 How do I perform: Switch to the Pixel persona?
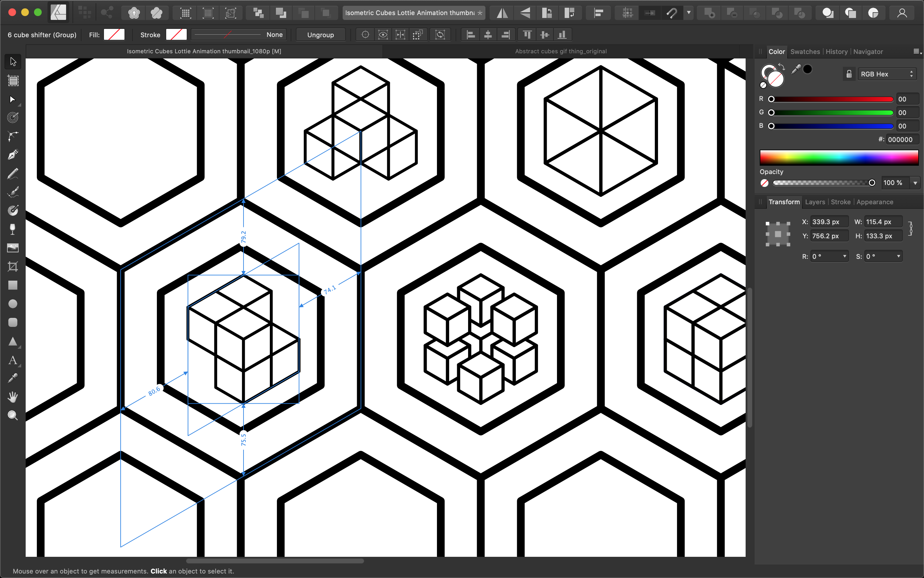point(84,13)
